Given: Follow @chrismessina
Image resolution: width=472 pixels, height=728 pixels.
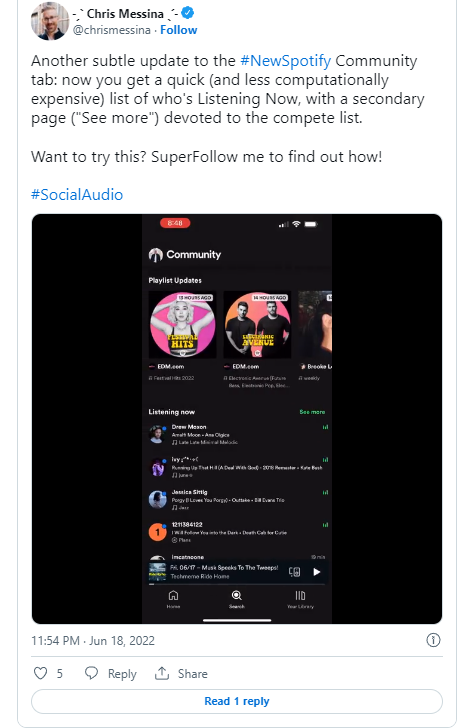Looking at the screenshot, I should click(179, 30).
